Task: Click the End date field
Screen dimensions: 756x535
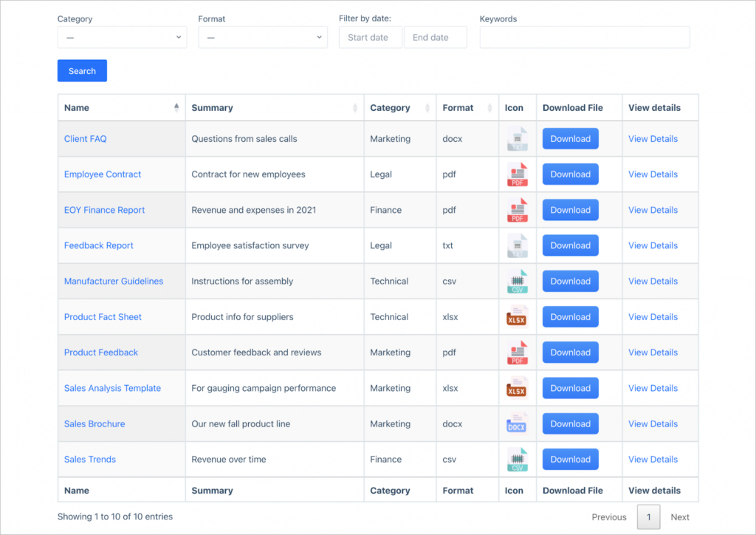Action: tap(436, 37)
